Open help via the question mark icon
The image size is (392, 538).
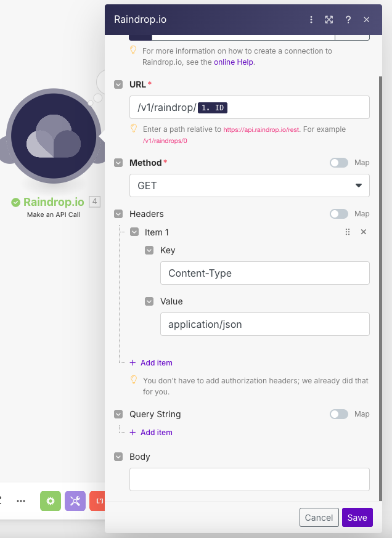(x=348, y=20)
